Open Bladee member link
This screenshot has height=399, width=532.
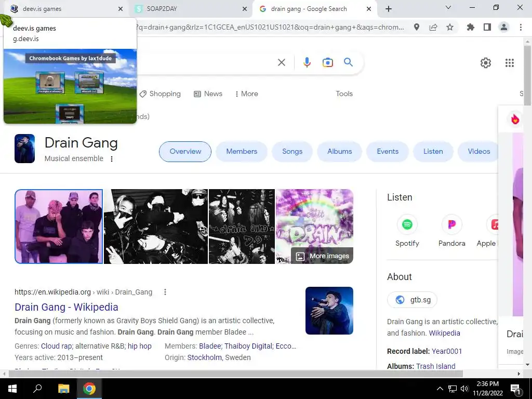point(210,346)
